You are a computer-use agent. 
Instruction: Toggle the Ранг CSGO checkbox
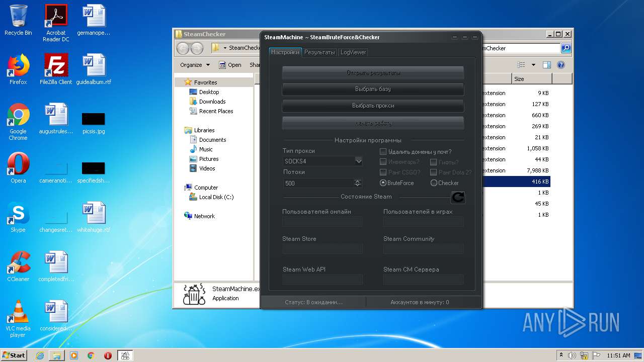383,172
